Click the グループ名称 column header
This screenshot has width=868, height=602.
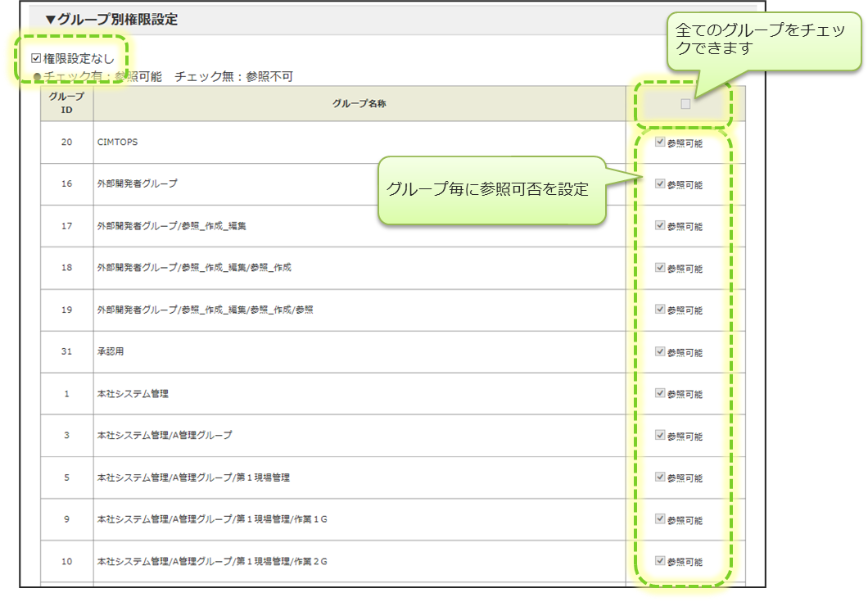(x=359, y=104)
